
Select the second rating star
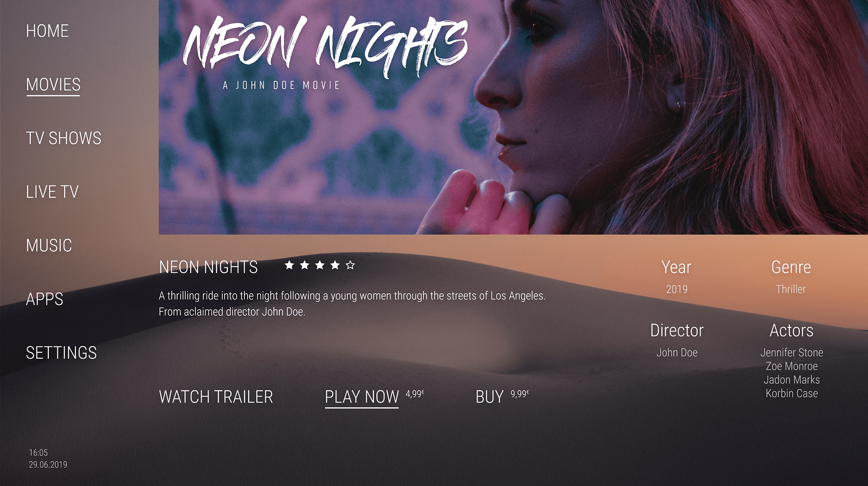[x=305, y=265]
